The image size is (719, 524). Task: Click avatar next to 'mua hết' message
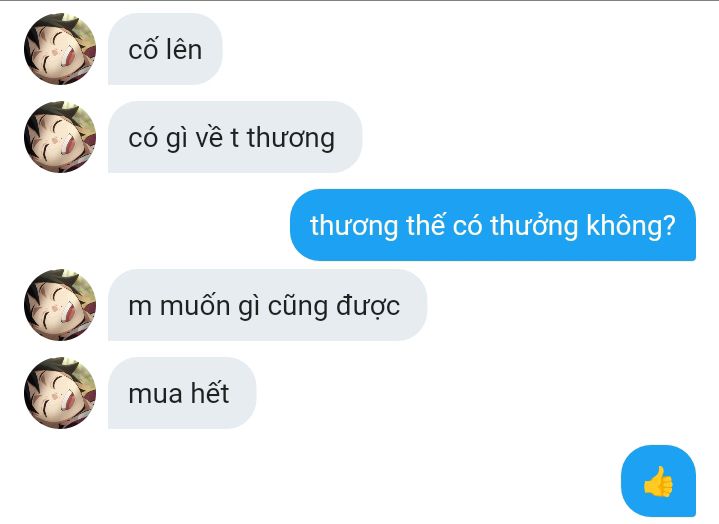tap(60, 393)
